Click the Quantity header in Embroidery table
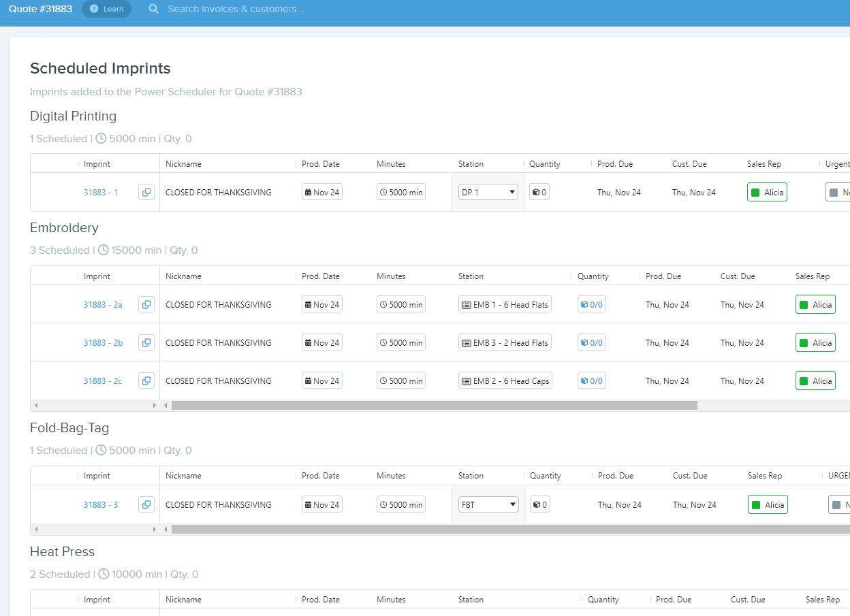Image resolution: width=850 pixels, height=616 pixels. pyautogui.click(x=593, y=276)
